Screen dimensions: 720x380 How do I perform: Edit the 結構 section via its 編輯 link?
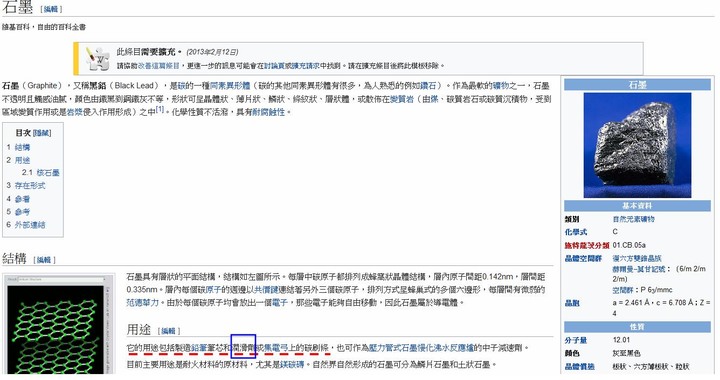click(x=44, y=260)
